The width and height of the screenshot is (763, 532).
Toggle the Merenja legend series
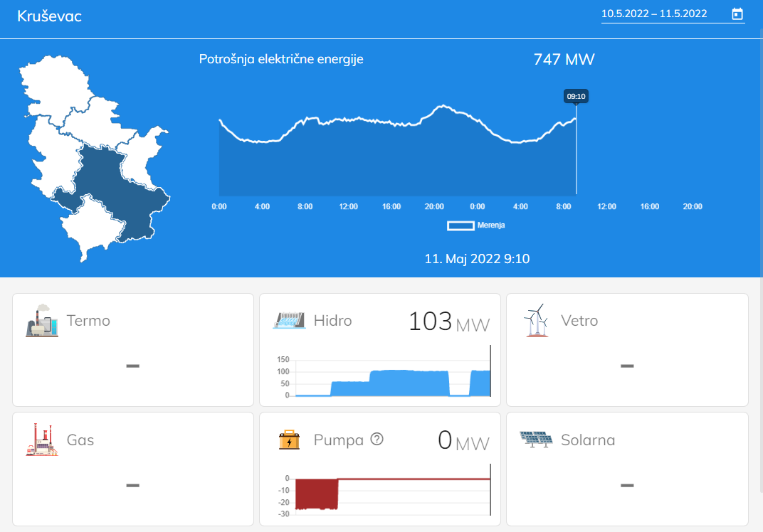point(461,225)
